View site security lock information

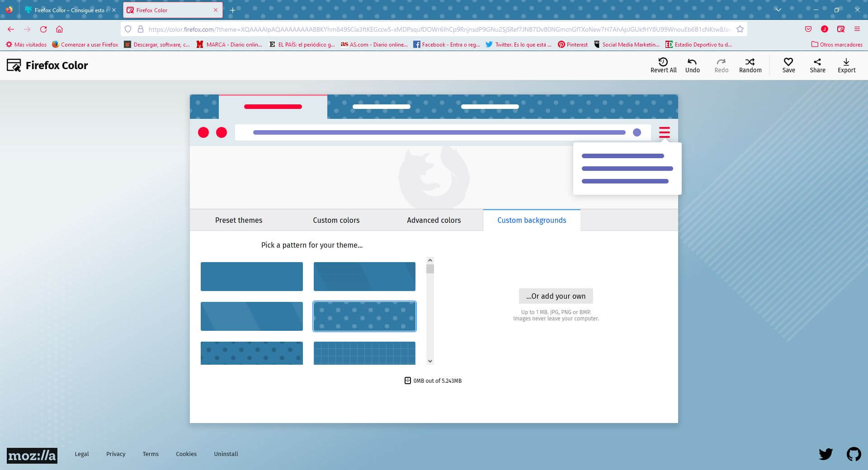click(x=141, y=29)
